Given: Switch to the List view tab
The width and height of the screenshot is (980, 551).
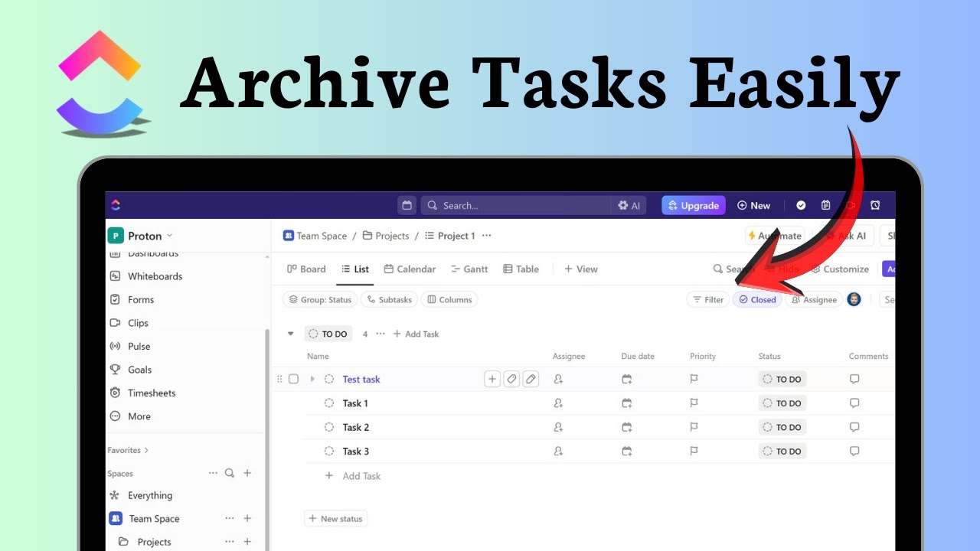Looking at the screenshot, I should pyautogui.click(x=355, y=269).
